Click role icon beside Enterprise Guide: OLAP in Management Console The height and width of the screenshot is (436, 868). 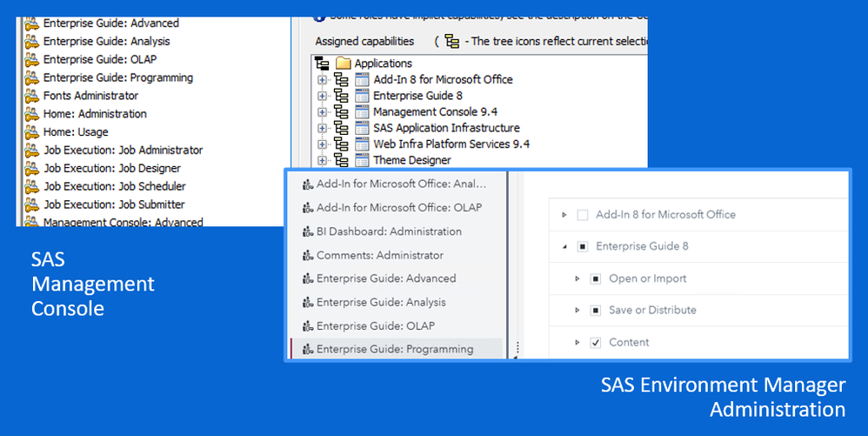[x=31, y=59]
